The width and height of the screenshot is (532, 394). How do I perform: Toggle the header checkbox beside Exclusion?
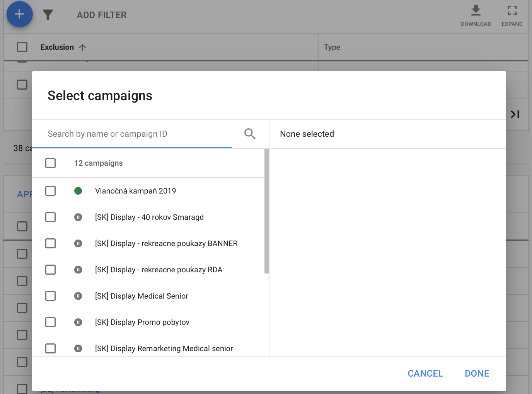(x=22, y=47)
